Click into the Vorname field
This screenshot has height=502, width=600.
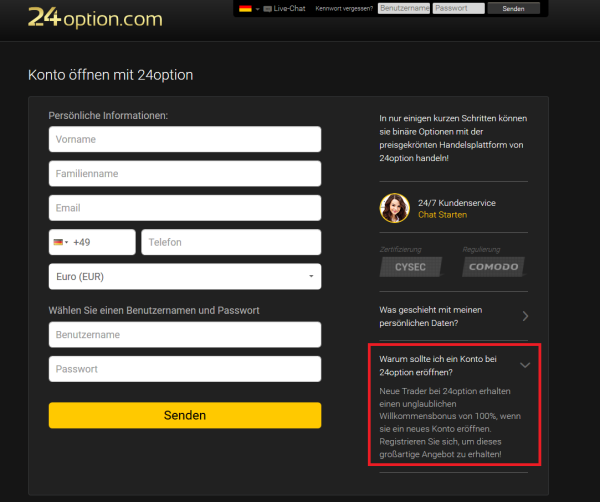pyautogui.click(x=185, y=139)
